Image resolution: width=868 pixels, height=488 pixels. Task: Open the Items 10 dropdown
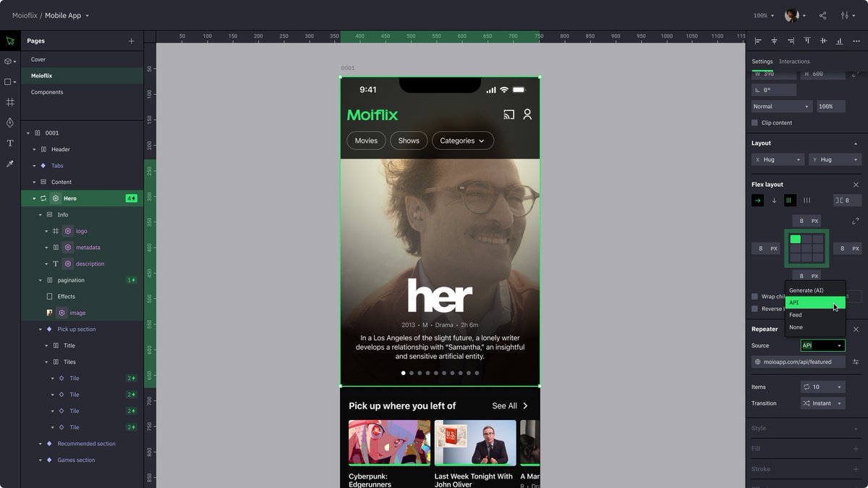click(x=822, y=387)
